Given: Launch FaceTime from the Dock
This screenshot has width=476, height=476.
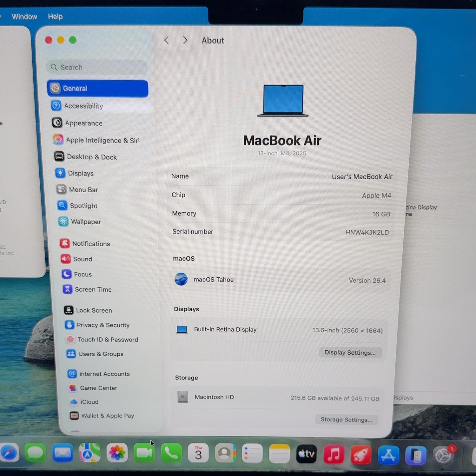Looking at the screenshot, I should coord(144,453).
